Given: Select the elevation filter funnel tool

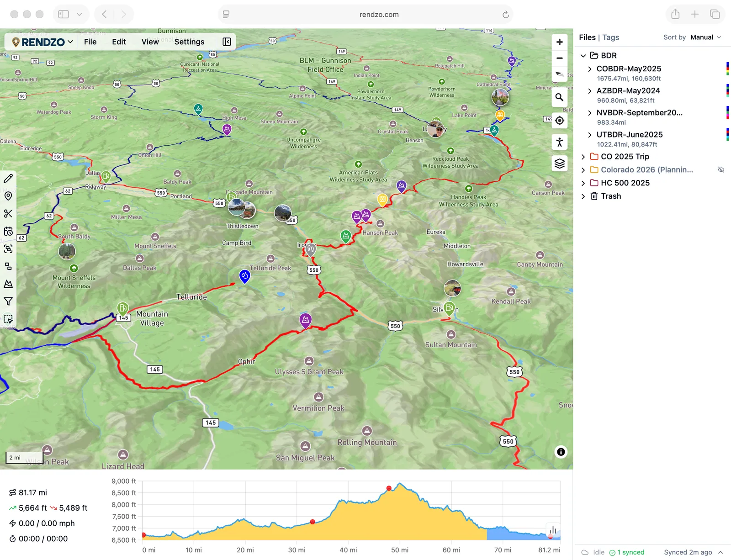Looking at the screenshot, I should (x=8, y=301).
